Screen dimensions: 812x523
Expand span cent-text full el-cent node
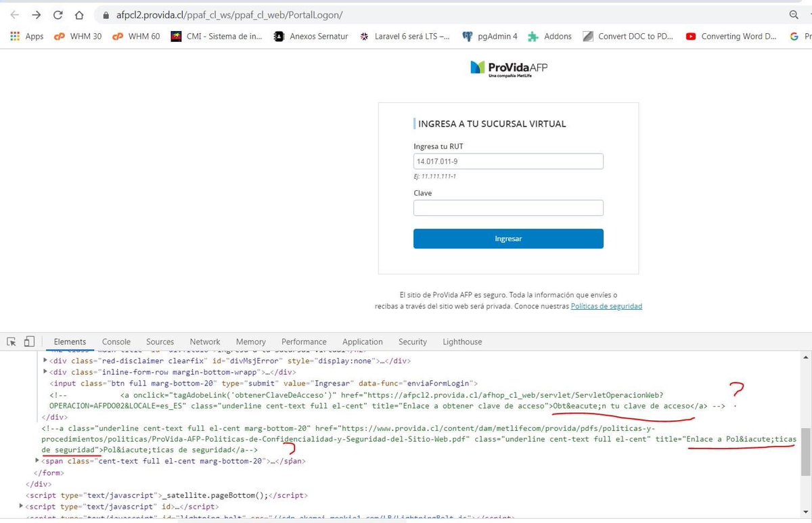pos(37,461)
